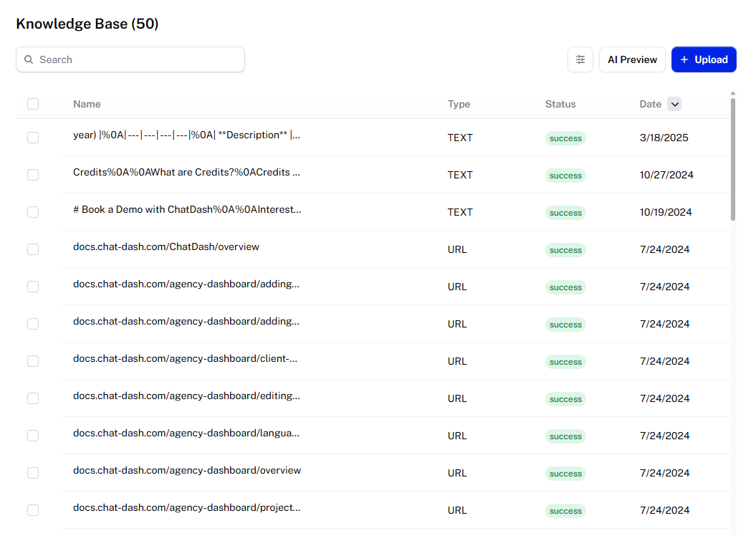
Task: Click the success badge on the 10/19/2024 row
Action: tap(565, 213)
